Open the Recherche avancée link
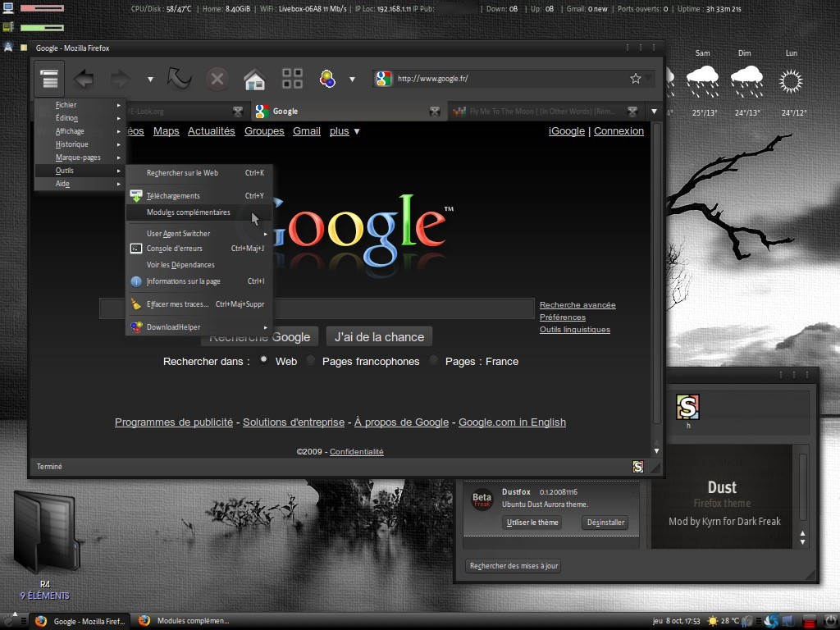The width and height of the screenshot is (840, 630). coord(577,305)
